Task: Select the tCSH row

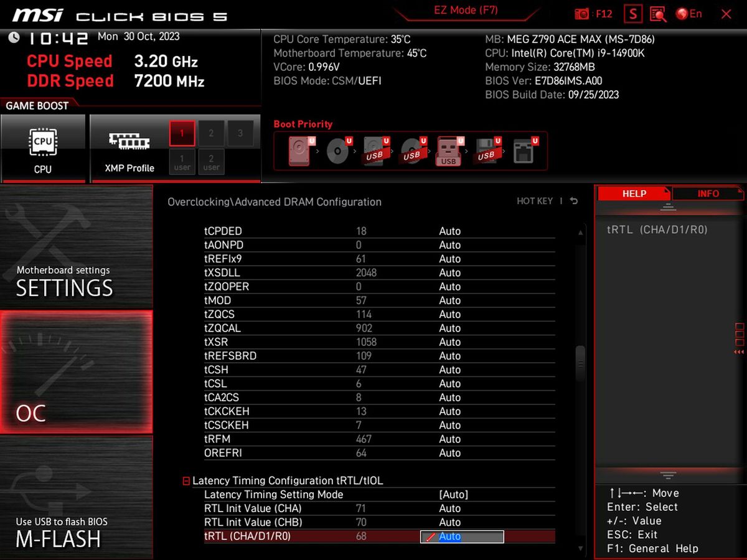Action: [380, 370]
